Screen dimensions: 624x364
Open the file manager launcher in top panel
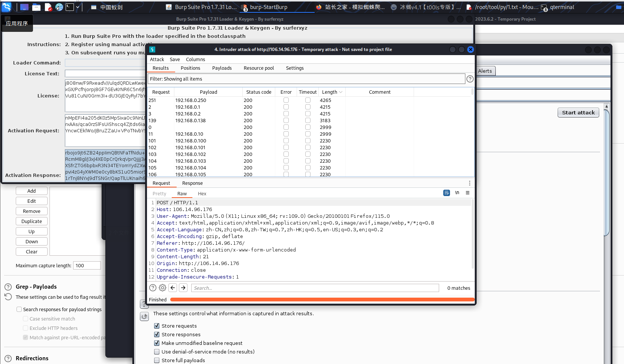(x=36, y=7)
